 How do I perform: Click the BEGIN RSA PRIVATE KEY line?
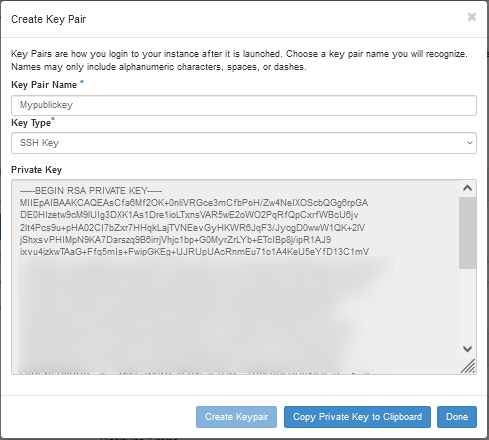tap(91, 191)
